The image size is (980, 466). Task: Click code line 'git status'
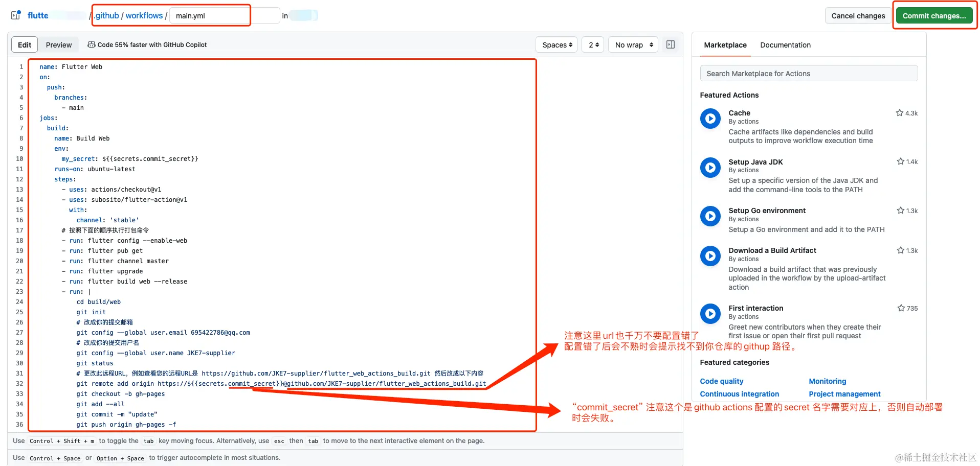95,363
